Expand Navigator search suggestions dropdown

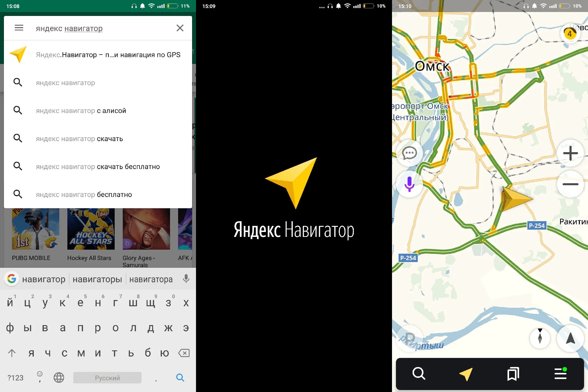point(98,28)
